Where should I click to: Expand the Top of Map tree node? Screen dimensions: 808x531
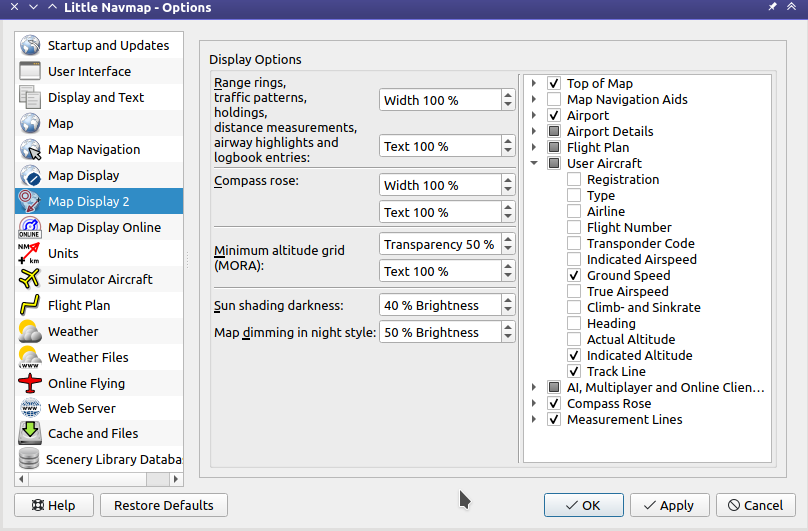point(534,83)
